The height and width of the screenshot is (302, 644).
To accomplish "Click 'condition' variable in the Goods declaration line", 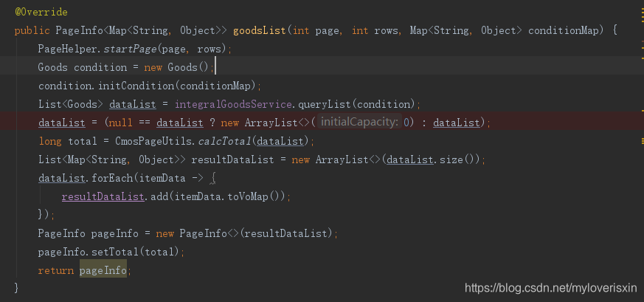I will [100, 67].
